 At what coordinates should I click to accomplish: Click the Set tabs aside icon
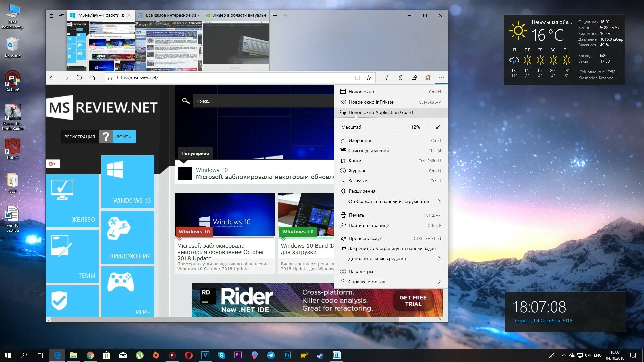point(62,15)
